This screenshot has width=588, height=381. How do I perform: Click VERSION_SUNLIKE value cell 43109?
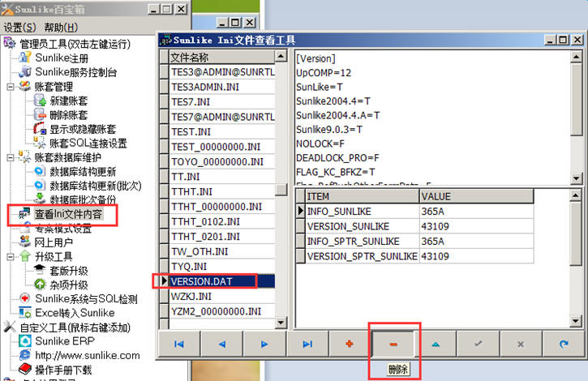pyautogui.click(x=477, y=226)
